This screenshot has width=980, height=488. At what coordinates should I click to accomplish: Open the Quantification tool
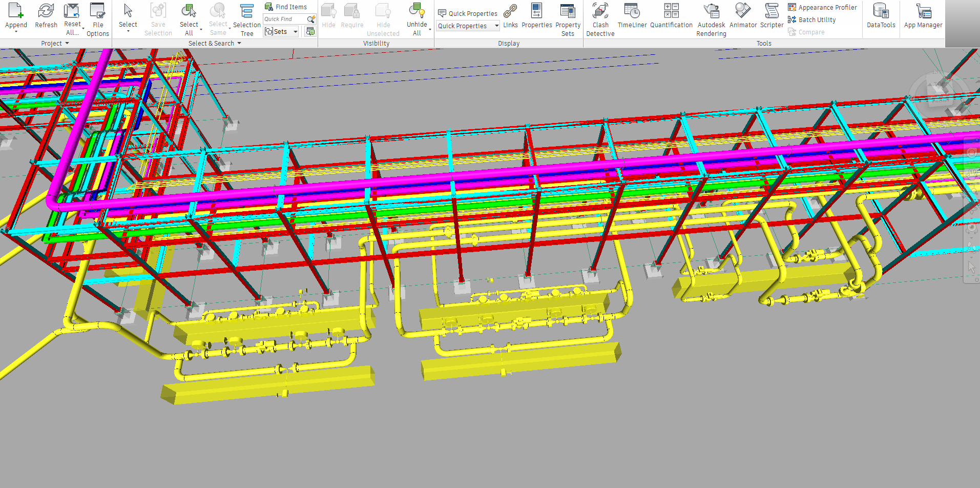671,15
